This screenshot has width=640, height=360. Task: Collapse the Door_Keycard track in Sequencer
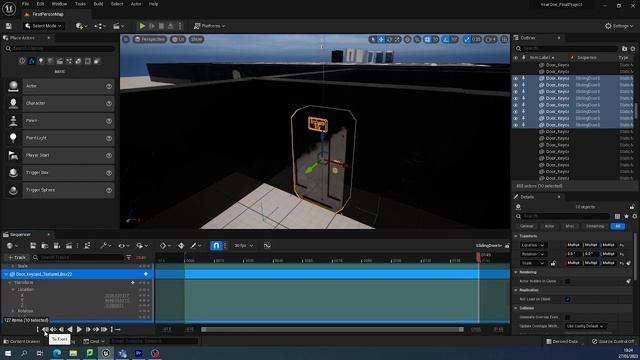pos(7,274)
